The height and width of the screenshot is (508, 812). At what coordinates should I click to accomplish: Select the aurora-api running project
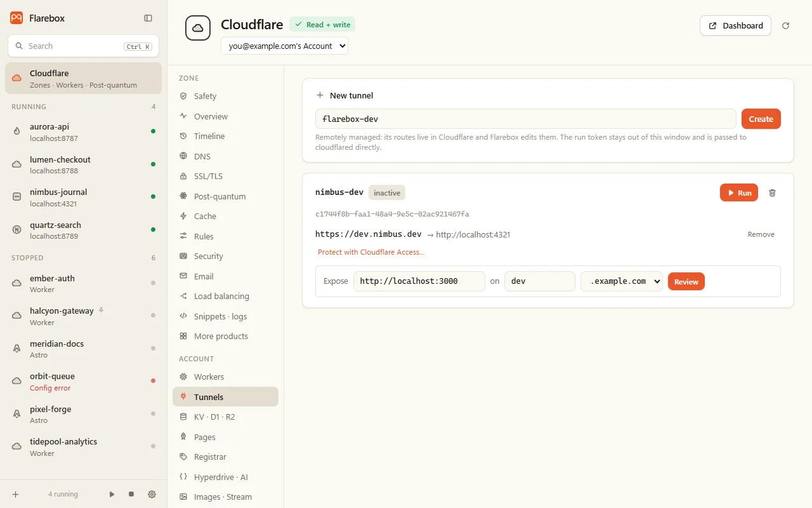point(83,132)
